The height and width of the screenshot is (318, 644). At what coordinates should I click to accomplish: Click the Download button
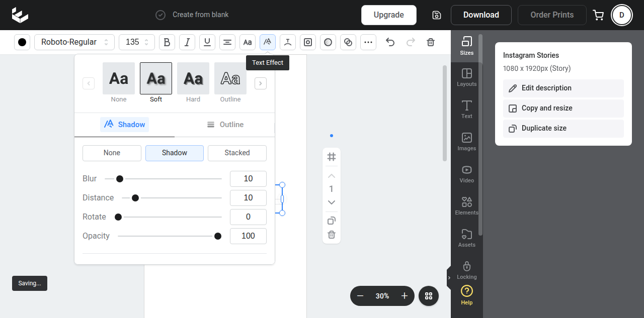[481, 15]
